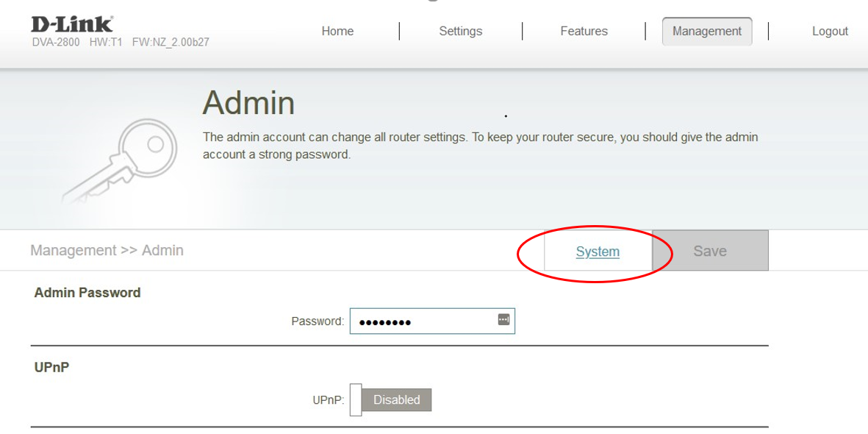The height and width of the screenshot is (434, 868).
Task: Click the FW:NZ_2.00b27 firmware text
Action: tap(171, 42)
